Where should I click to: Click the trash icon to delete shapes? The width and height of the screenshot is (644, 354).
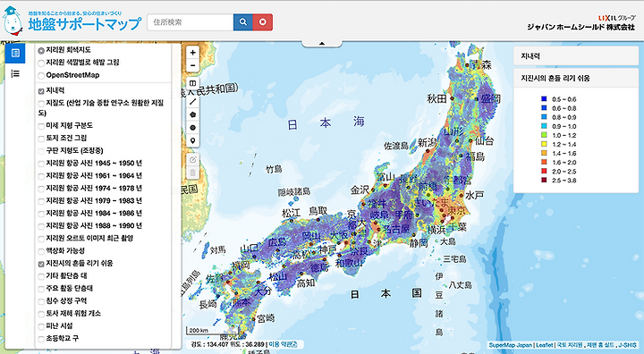tap(192, 172)
